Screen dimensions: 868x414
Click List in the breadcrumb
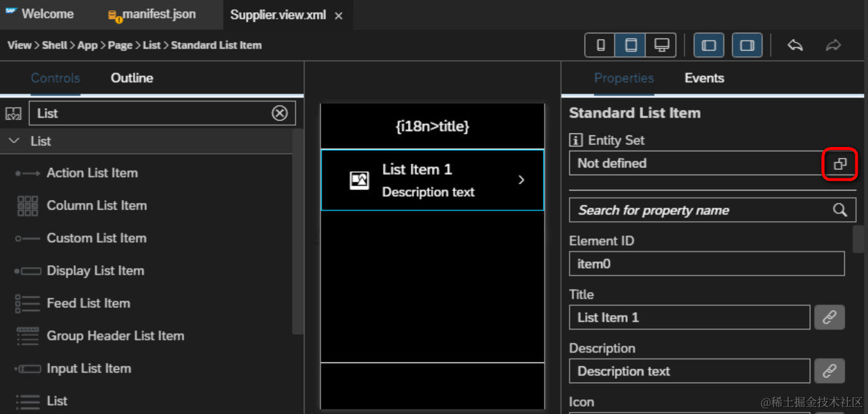(151, 45)
